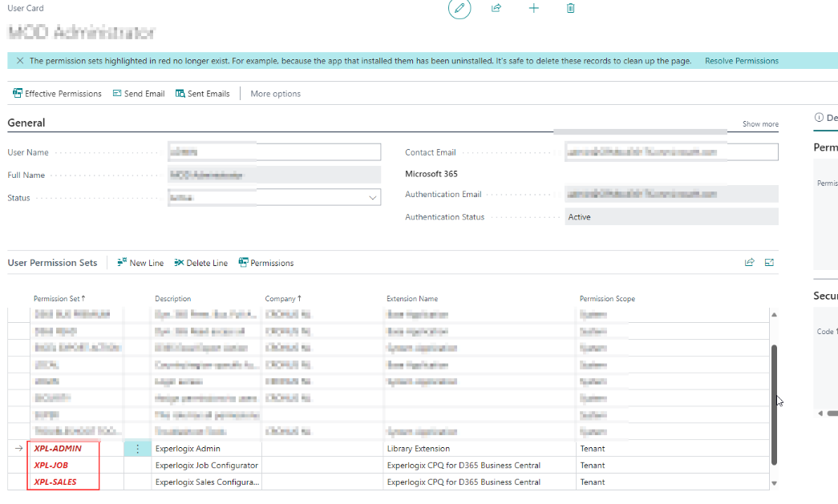Click the Resolve Permissions link

tap(741, 61)
